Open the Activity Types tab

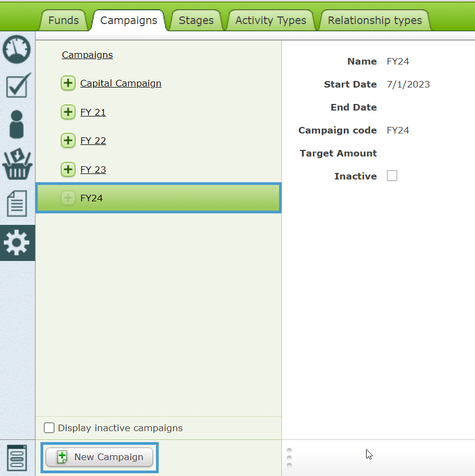(270, 20)
